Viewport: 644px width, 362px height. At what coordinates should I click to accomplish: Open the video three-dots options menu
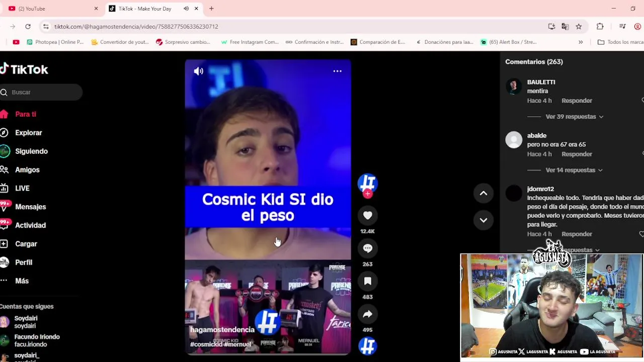pos(337,71)
